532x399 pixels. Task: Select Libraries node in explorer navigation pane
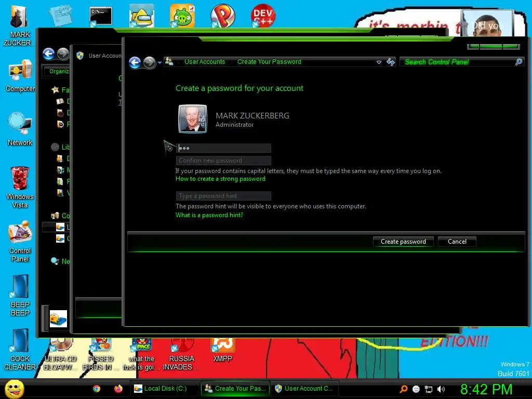point(55,147)
